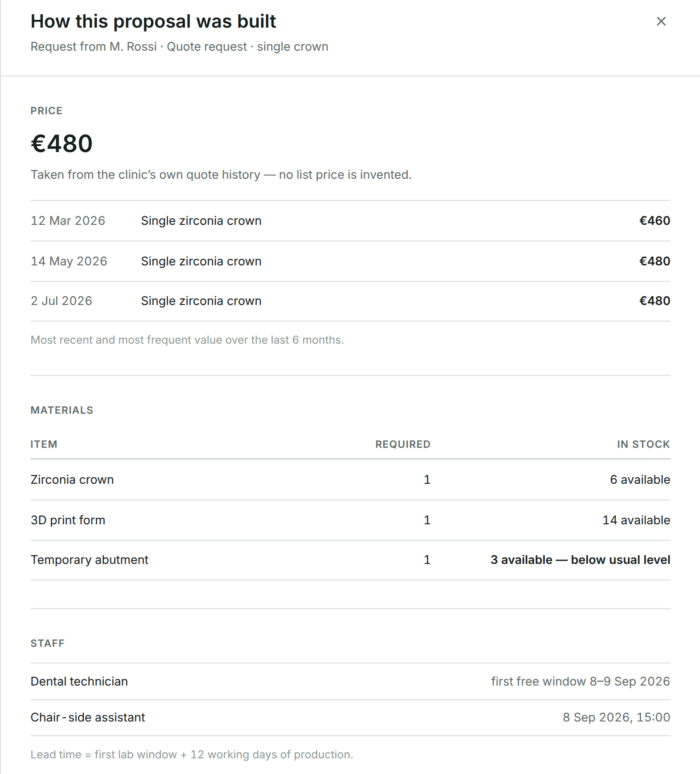Image resolution: width=700 pixels, height=774 pixels.
Task: Click the IN STOCK column header
Action: point(643,444)
